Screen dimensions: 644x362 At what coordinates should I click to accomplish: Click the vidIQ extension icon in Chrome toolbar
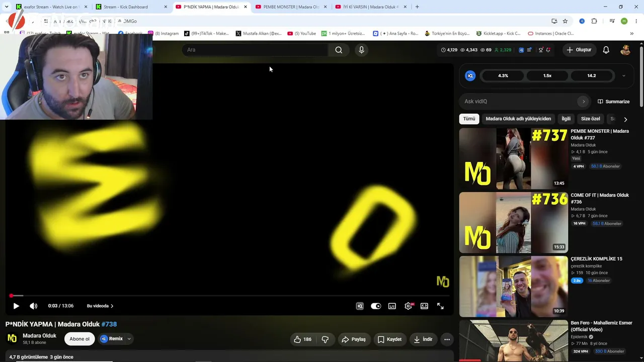582,21
